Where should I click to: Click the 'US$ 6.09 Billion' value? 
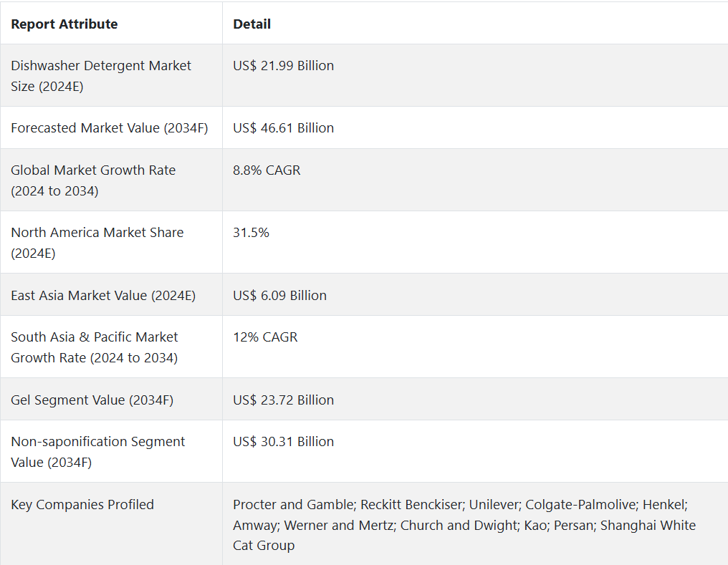[x=279, y=295]
